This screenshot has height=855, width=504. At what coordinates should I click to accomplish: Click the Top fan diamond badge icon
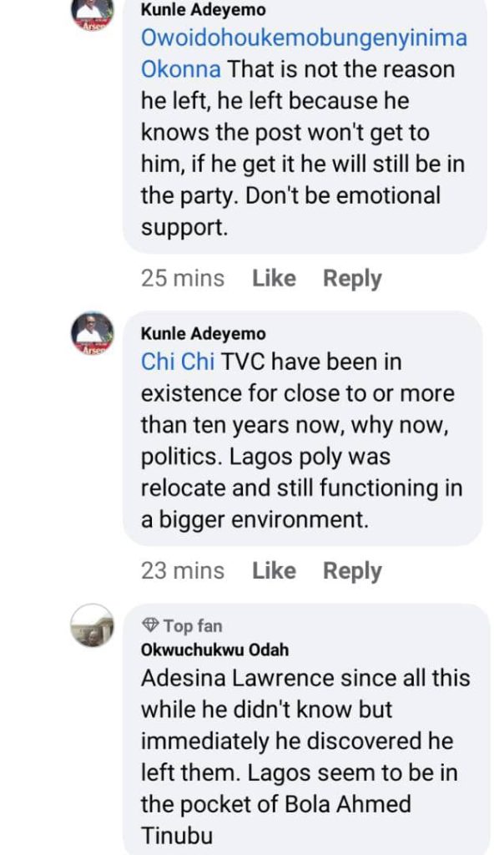pyautogui.click(x=150, y=625)
